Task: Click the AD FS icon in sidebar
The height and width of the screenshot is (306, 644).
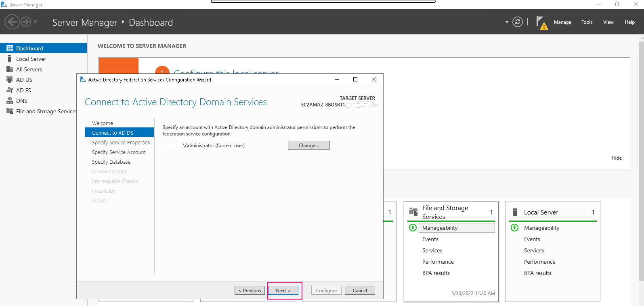Action: (10, 90)
